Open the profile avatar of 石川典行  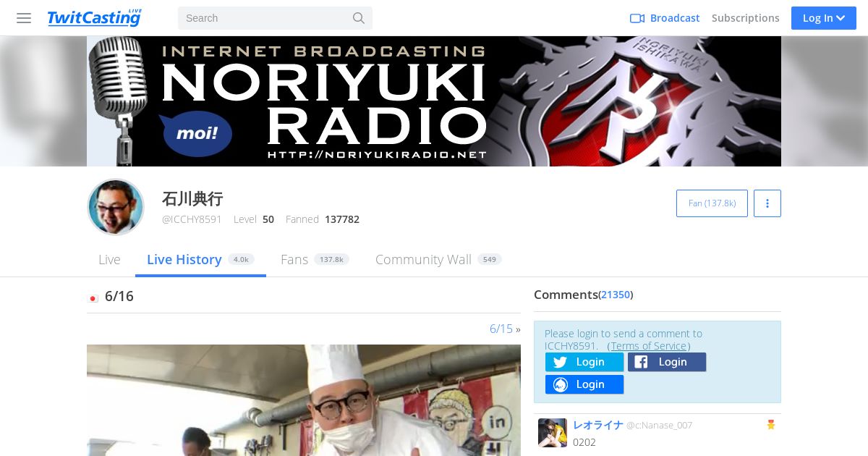click(x=116, y=207)
